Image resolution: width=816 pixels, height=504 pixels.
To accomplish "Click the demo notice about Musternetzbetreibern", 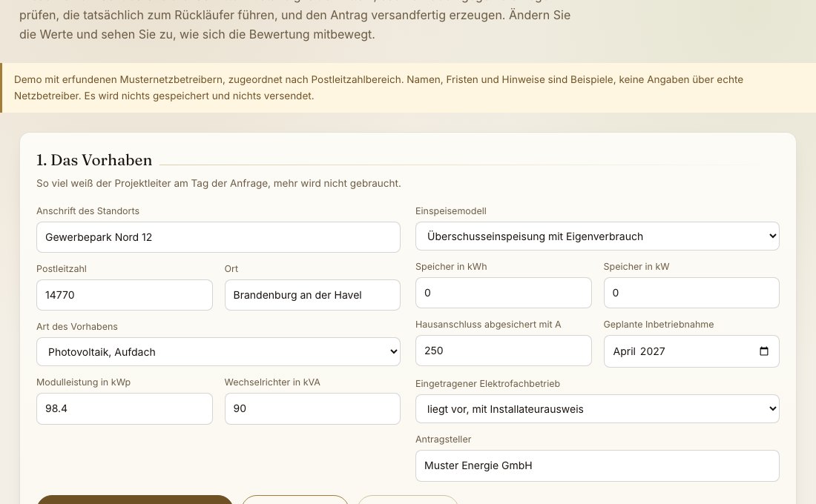I will pos(408,87).
